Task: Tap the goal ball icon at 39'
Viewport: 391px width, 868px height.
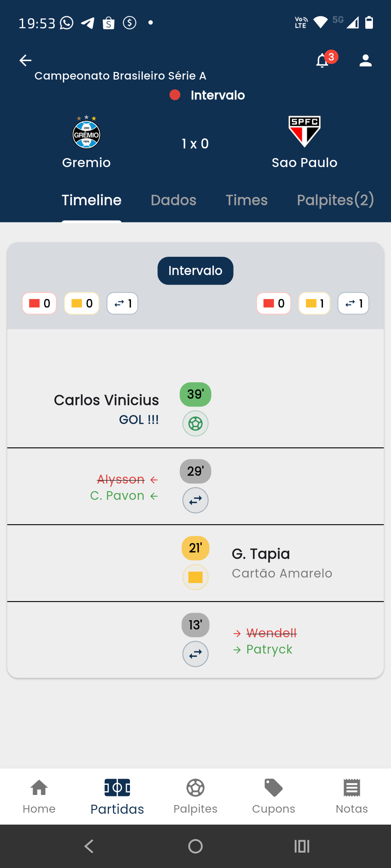Action: [x=195, y=424]
